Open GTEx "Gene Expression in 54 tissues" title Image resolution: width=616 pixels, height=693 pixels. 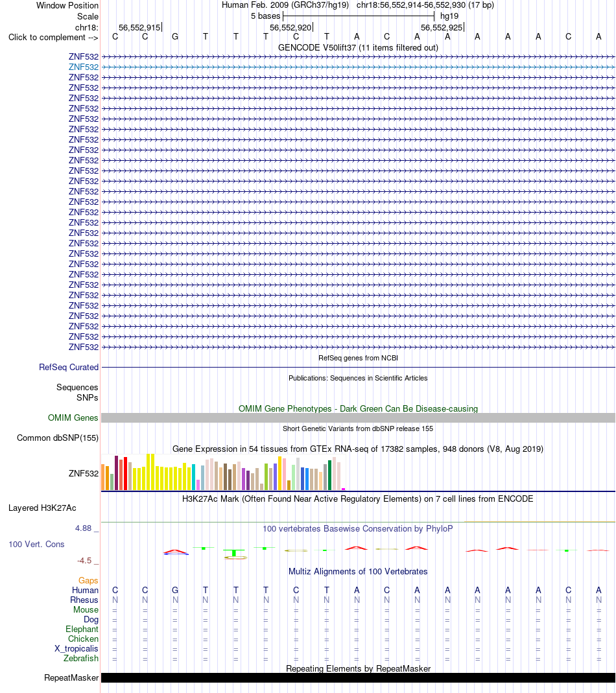358,449
